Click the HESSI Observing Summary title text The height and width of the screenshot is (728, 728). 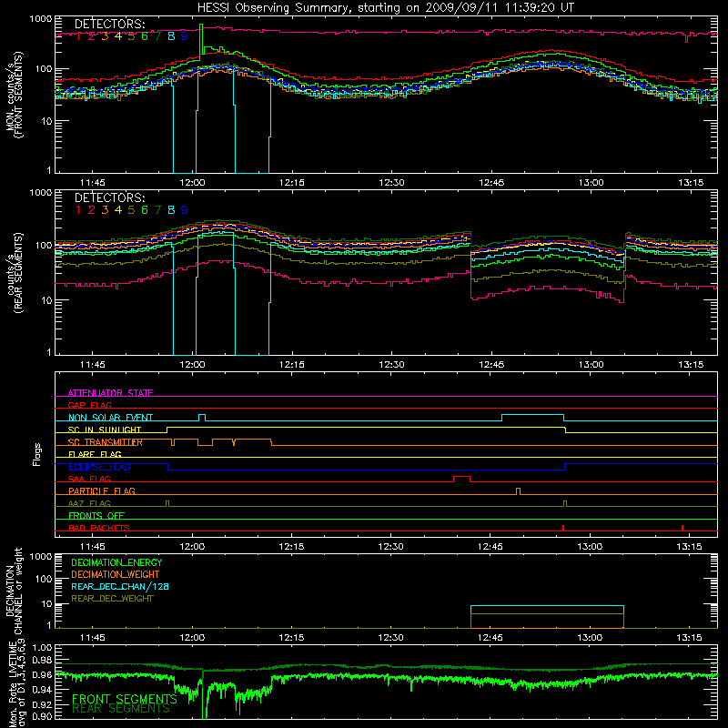coord(385,8)
